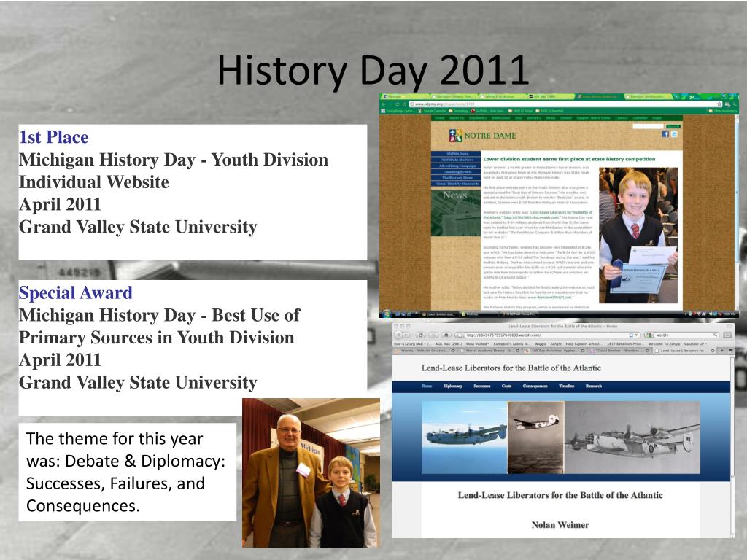Open Other bookmarks folder in Chrome
Screen dimensions: 747x560
click(723, 111)
